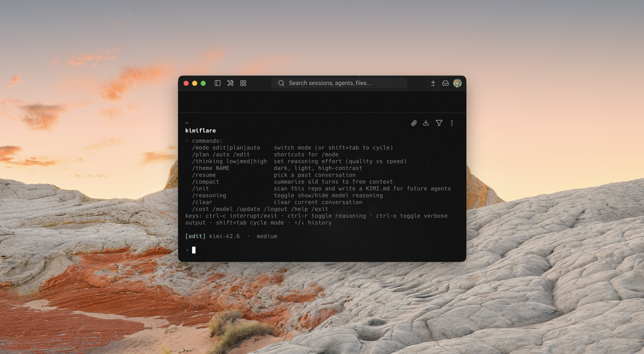
Task: Open the tiger avatar profile menu
Action: [x=457, y=83]
